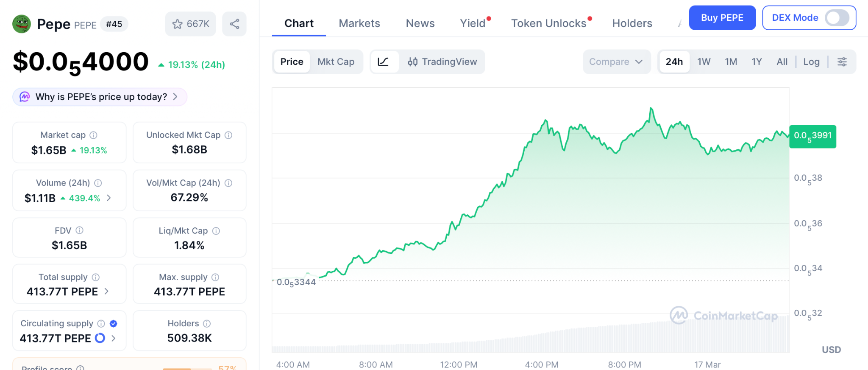
Task: Open the Markets tab
Action: point(359,23)
